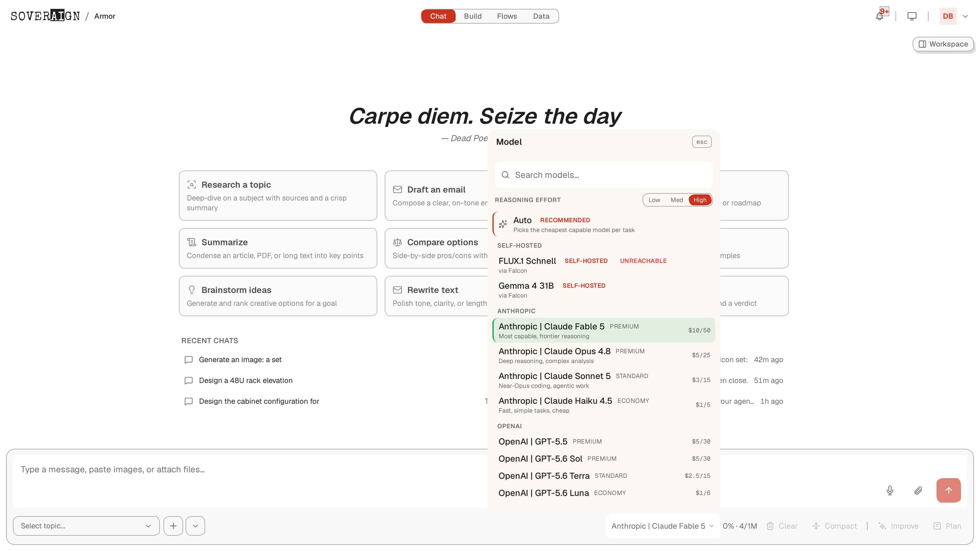The image size is (980, 551).
Task: Switch to the Flows tab
Action: click(x=507, y=16)
